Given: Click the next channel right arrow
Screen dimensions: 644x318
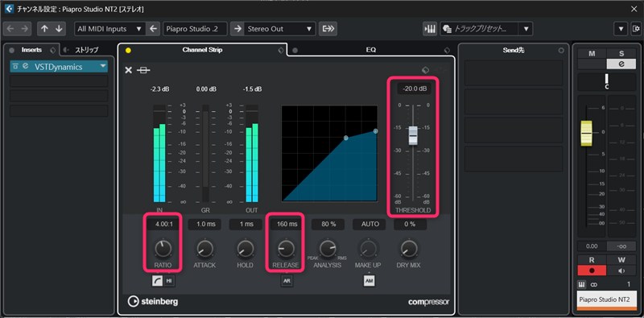Looking at the screenshot, I should pos(25,29).
